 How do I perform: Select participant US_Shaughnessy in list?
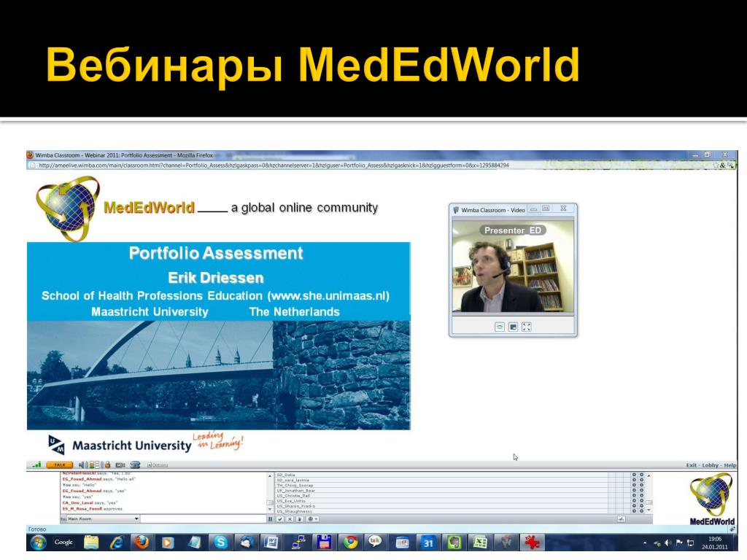pyautogui.click(x=441, y=511)
